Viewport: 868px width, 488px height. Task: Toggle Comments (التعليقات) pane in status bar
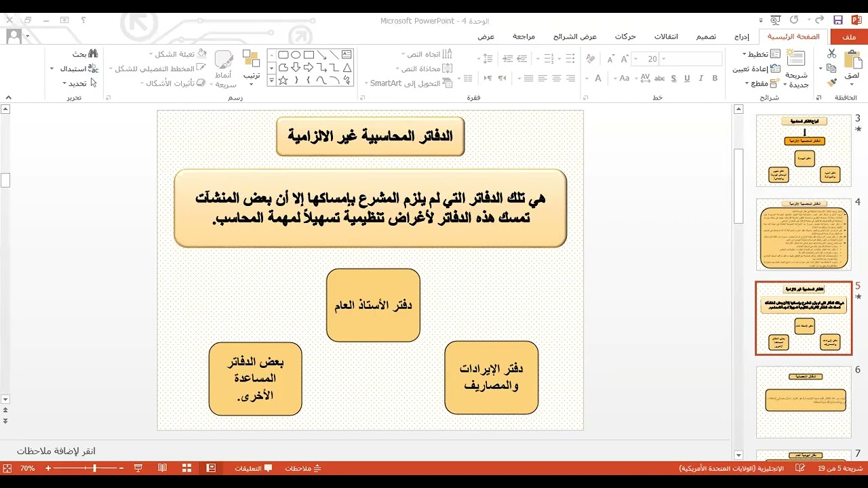coord(253,468)
